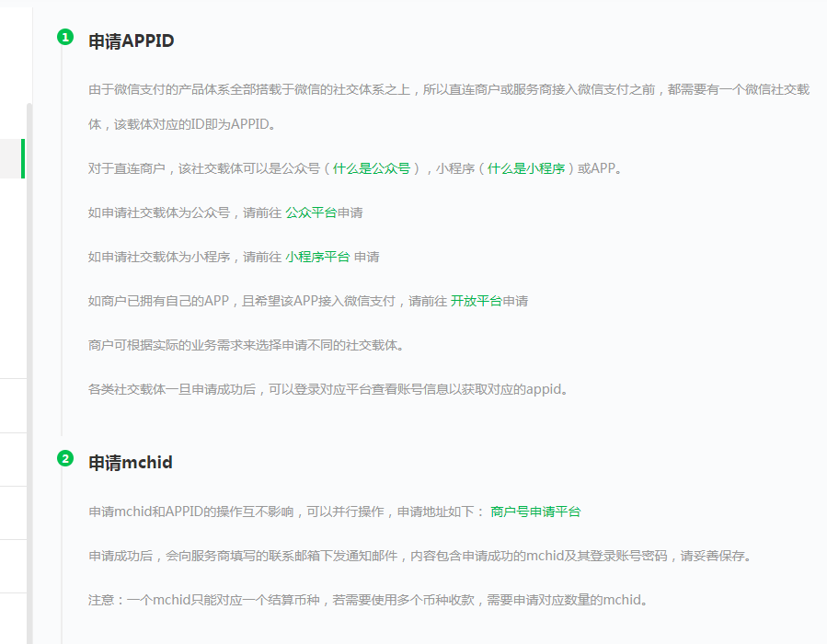Open the 什么是小程序 link
Image resolution: width=827 pixels, height=644 pixels.
point(526,168)
